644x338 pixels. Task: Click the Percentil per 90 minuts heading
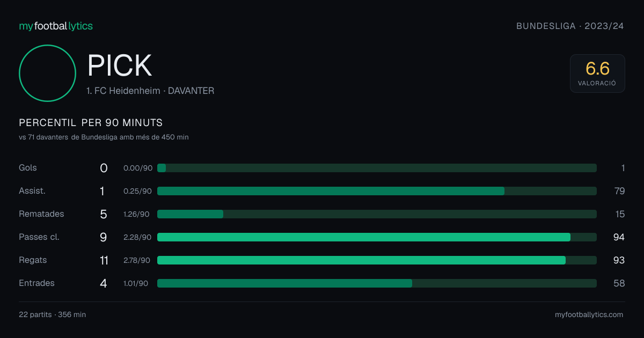(91, 123)
